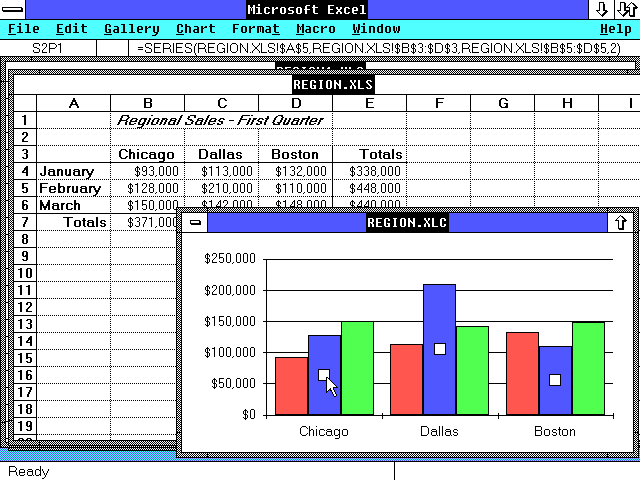The width and height of the screenshot is (640, 480).
Task: Select the Chicago March green bar
Action: [x=357, y=368]
